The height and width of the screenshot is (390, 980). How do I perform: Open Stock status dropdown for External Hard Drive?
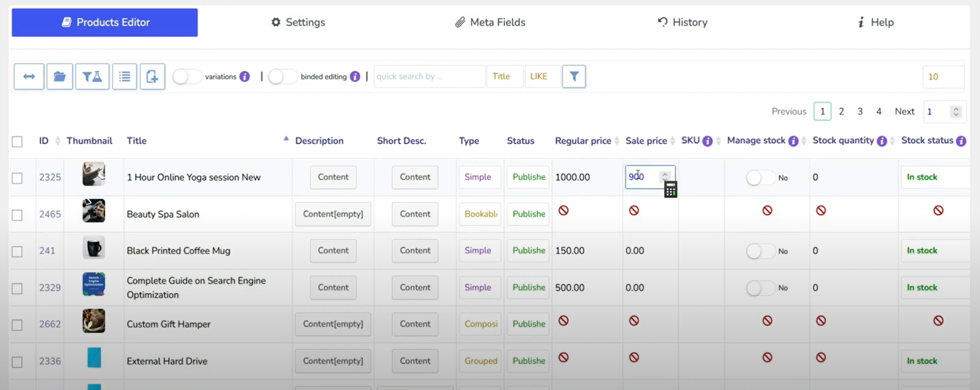tap(935, 361)
